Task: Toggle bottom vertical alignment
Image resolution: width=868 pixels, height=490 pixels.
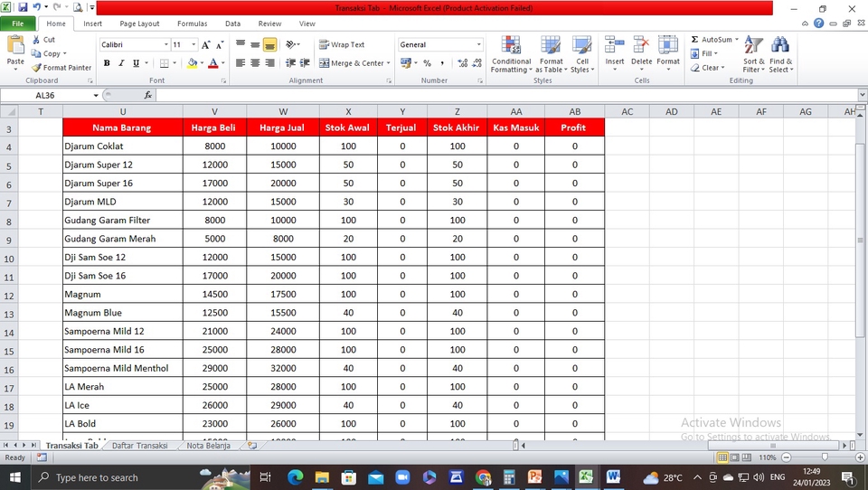Action: pos(270,45)
